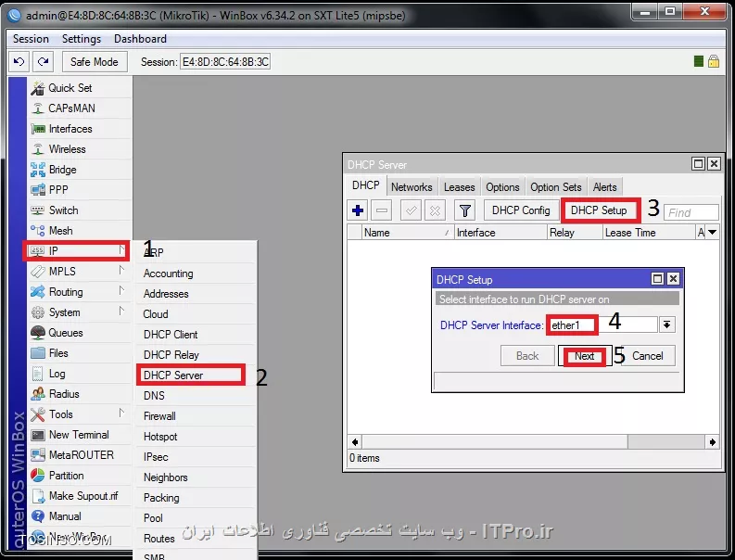Click the Find search field
Viewport: 735px width, 560px height.
691,212
